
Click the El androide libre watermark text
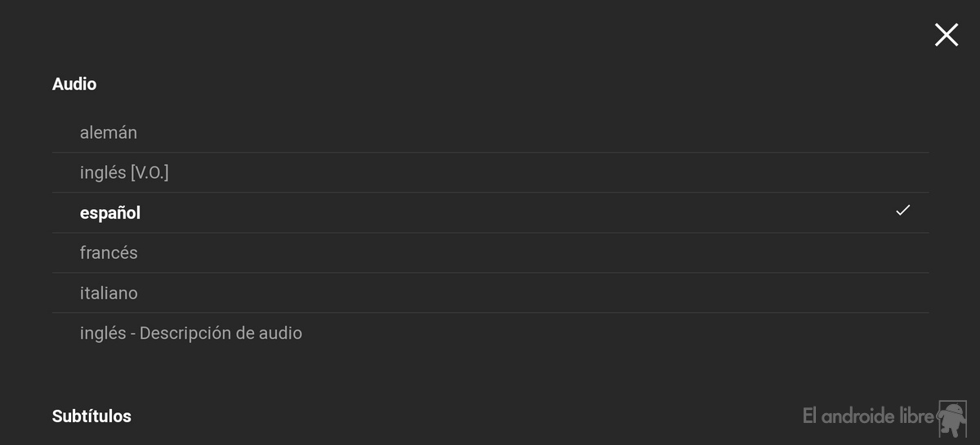868,416
